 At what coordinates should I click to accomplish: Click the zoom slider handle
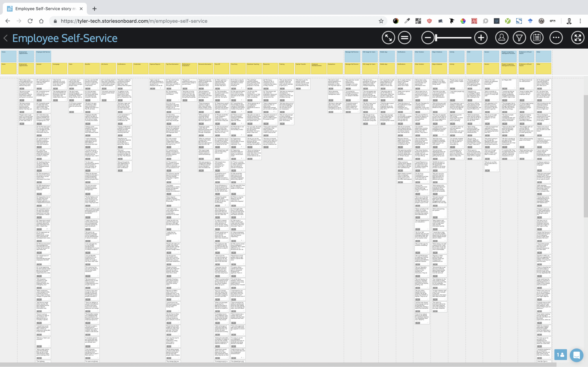pyautogui.click(x=436, y=38)
